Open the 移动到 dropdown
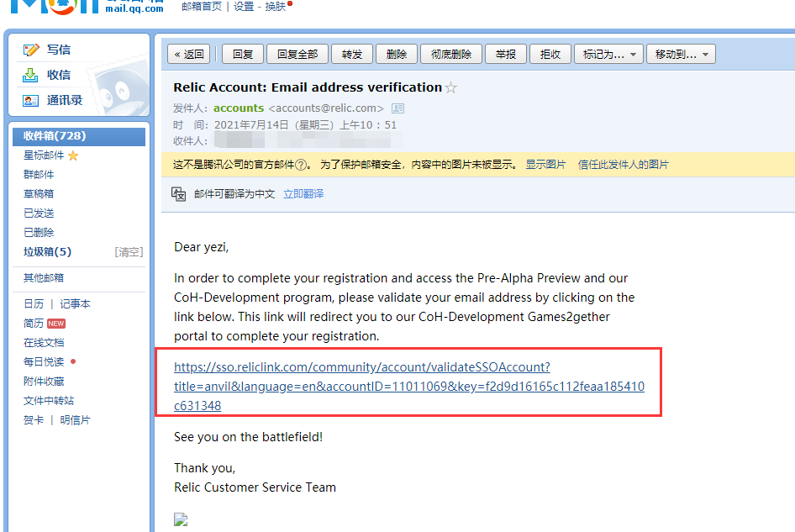This screenshot has width=795, height=532. (x=681, y=55)
